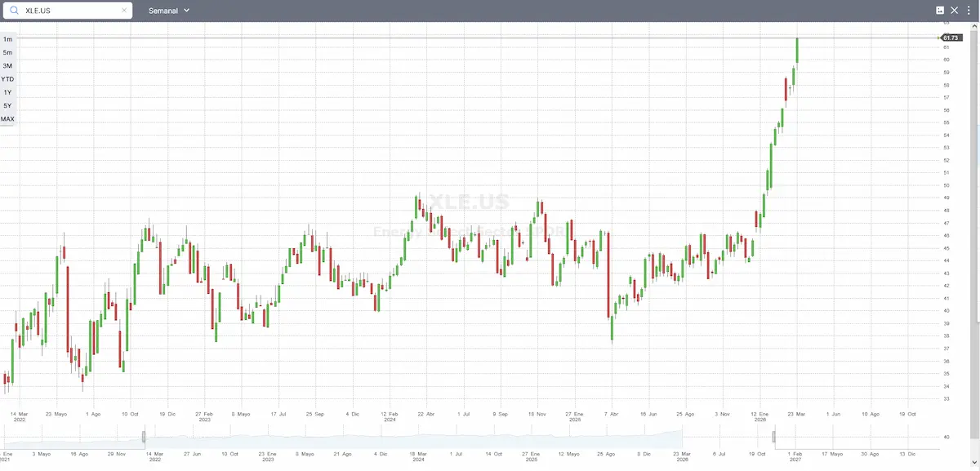Click the X icon beside the three-dot menu
980x471 pixels.
[x=954, y=11]
